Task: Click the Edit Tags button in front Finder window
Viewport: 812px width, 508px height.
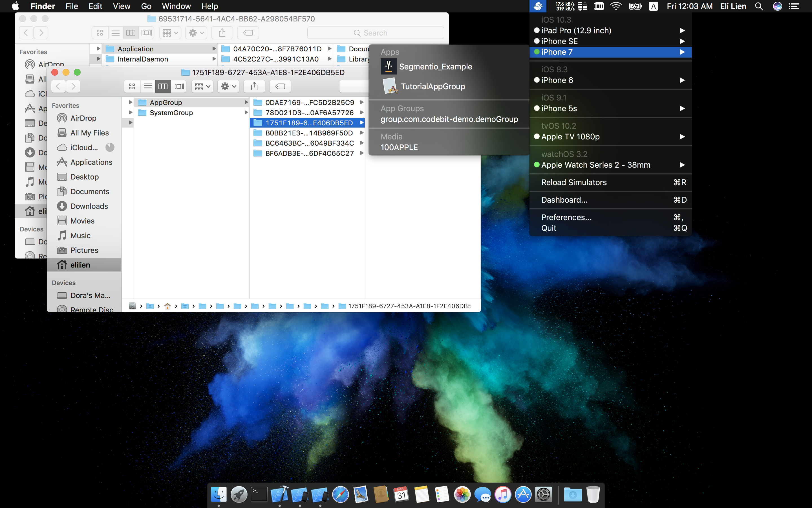Action: [x=280, y=86]
